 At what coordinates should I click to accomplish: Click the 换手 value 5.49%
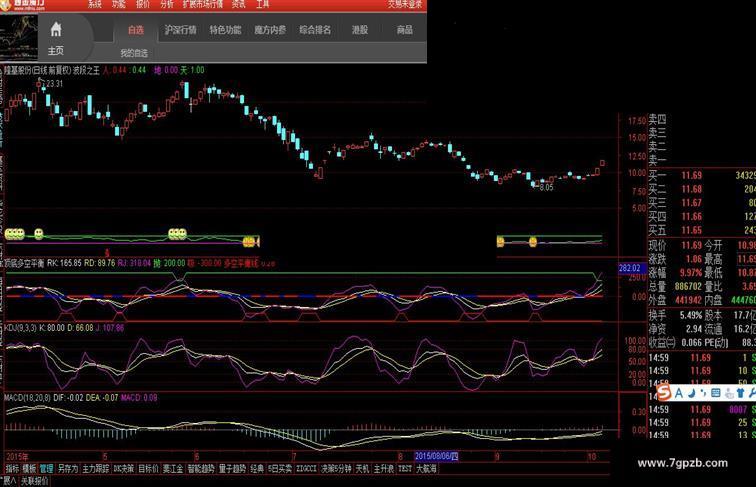click(x=690, y=315)
